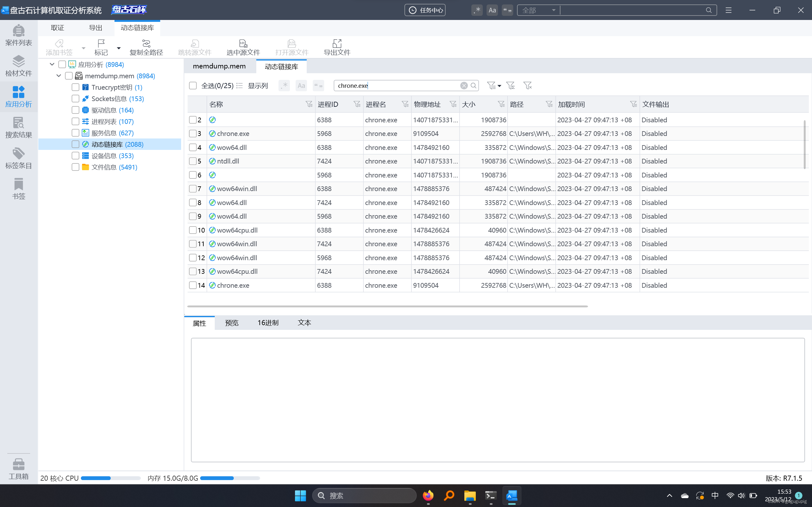
Task: Click the filter icon on 名称 column
Action: point(309,104)
